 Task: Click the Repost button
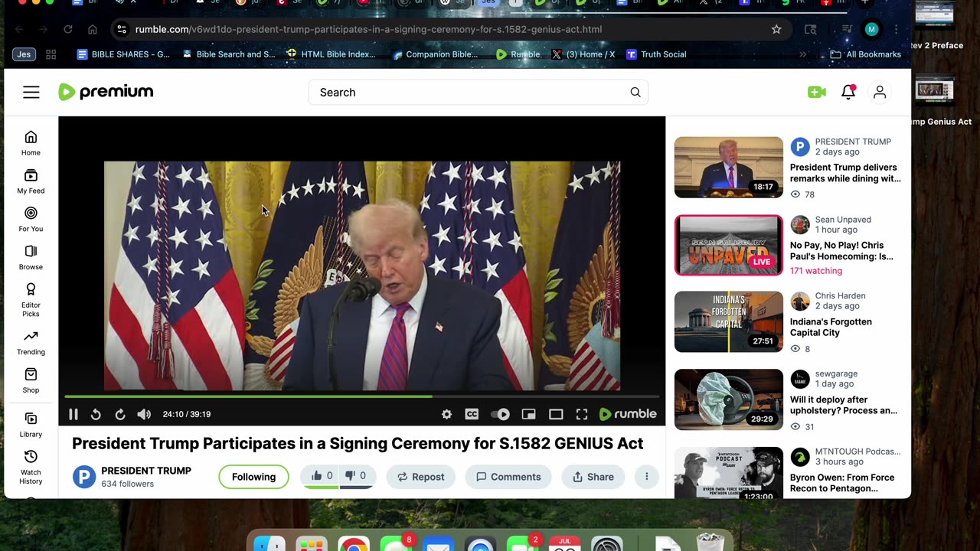pyautogui.click(x=420, y=477)
